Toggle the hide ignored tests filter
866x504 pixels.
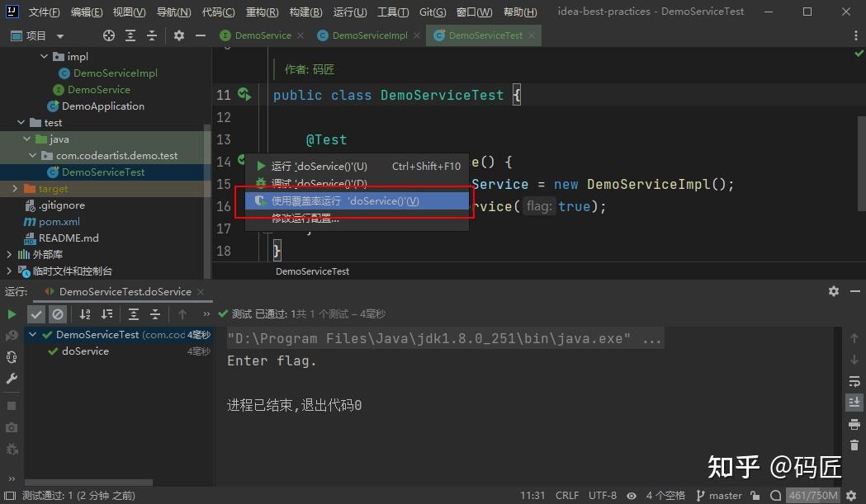point(58,314)
